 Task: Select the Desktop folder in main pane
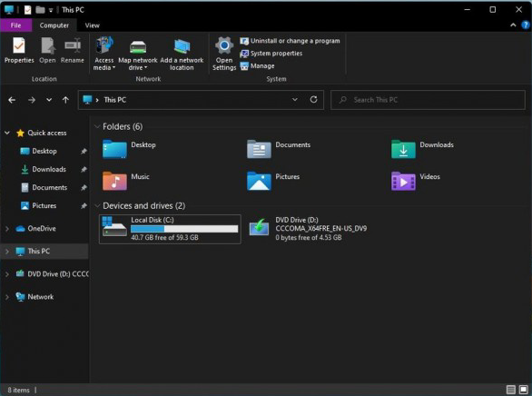(x=129, y=149)
